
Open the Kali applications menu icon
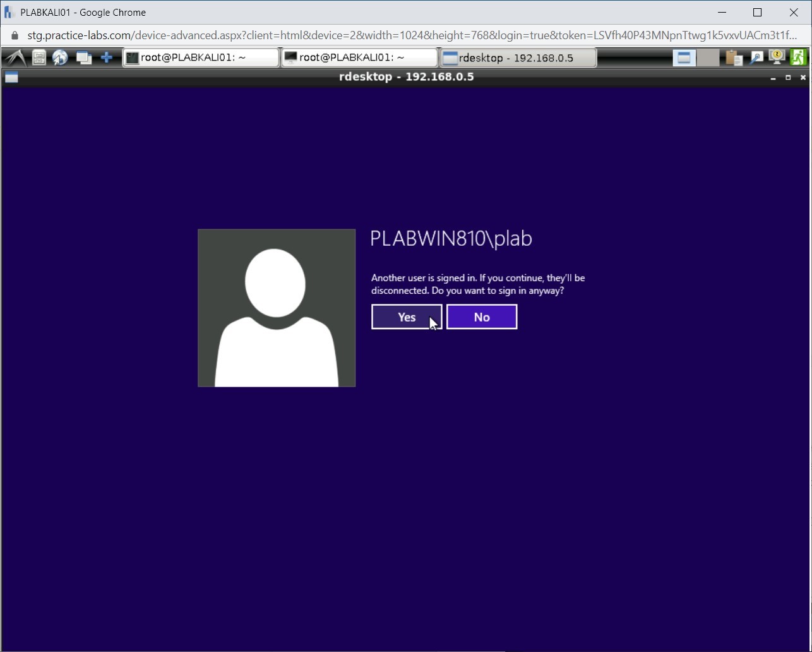point(14,58)
